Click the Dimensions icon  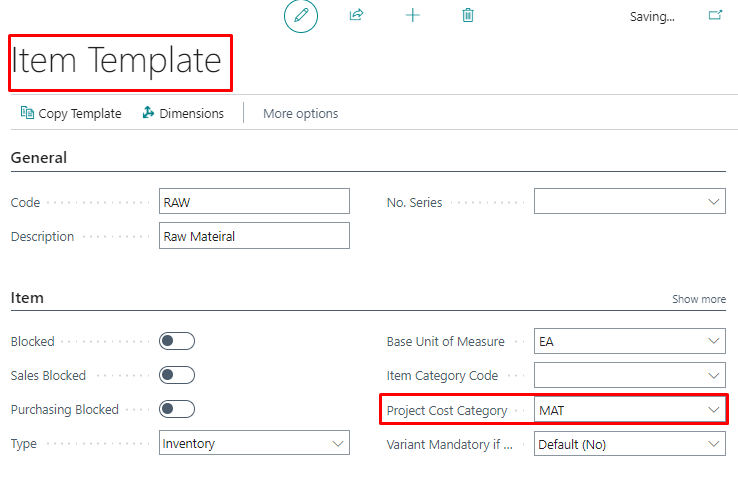pos(148,113)
